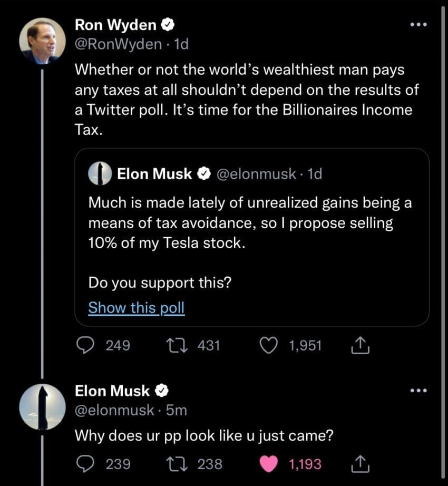Click the verified badge beside Ron Wyden
This screenshot has width=448, height=486.
tap(168, 24)
